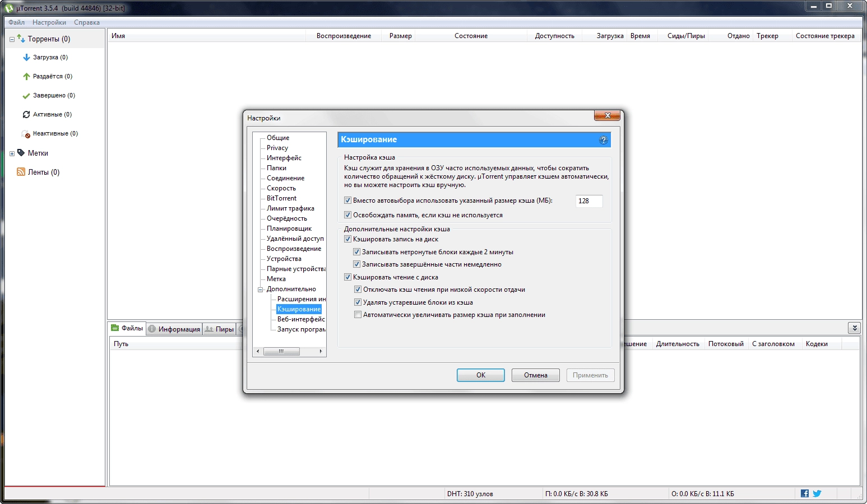
Task: Click the settings tree scroll right arrow
Action: 321,352
